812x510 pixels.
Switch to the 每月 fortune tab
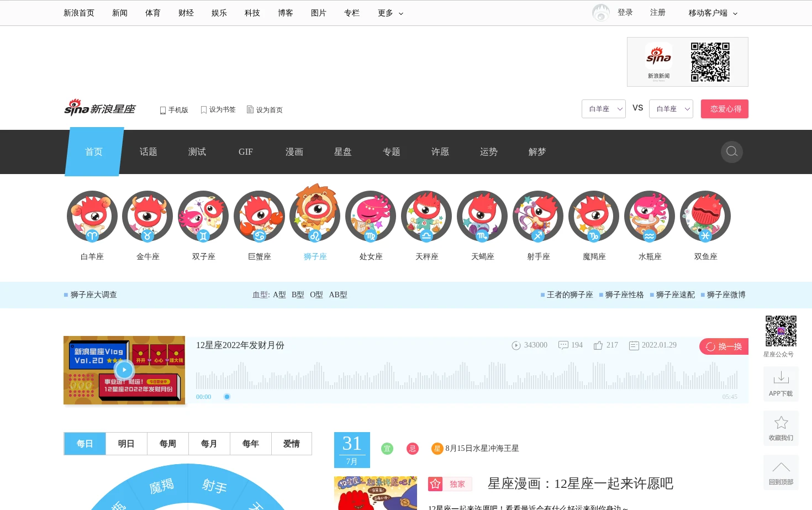click(x=209, y=444)
